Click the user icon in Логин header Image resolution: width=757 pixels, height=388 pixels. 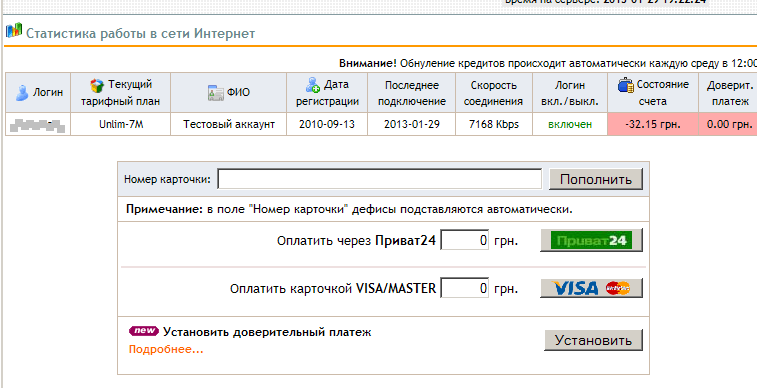pyautogui.click(x=22, y=92)
